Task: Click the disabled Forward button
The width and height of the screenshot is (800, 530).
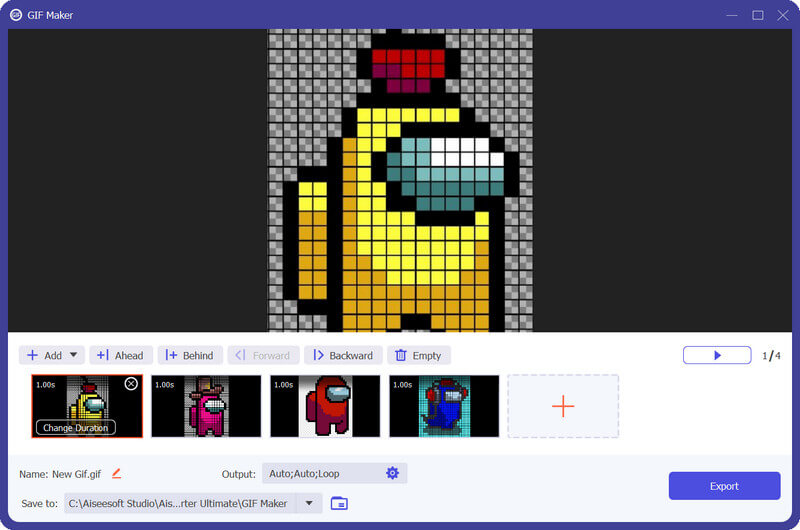Action: pos(262,355)
